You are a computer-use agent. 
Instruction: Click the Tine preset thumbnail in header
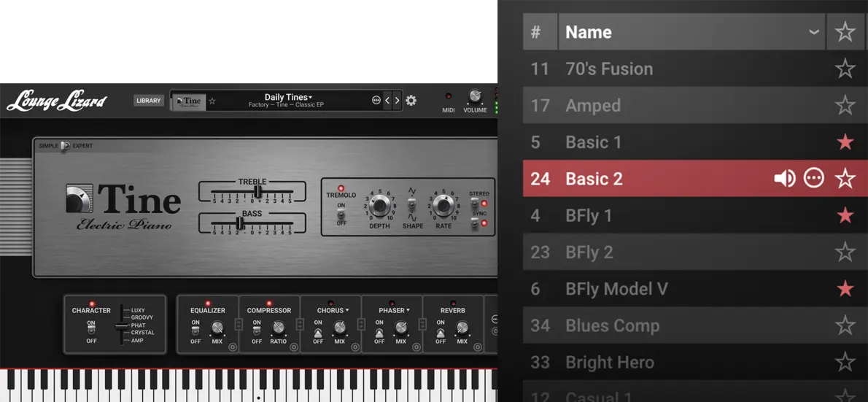[189, 101]
